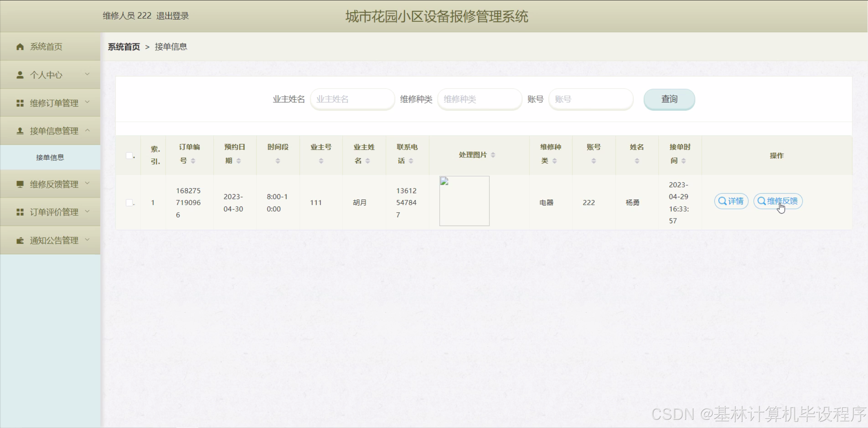Click sort arrows on 处理图片 column
The image size is (868, 428).
(x=493, y=155)
